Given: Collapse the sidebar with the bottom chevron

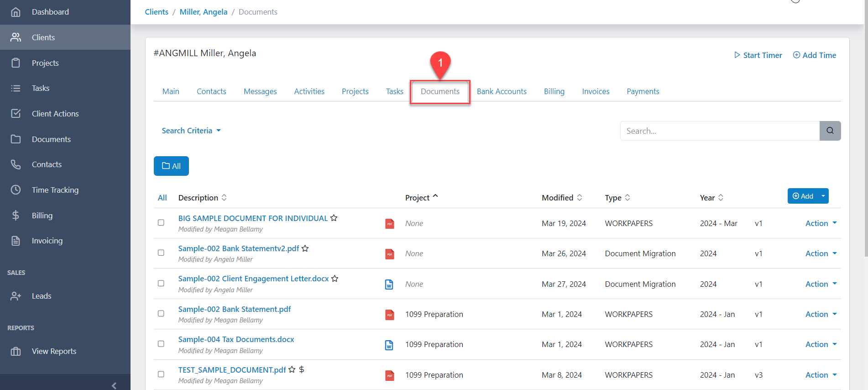Looking at the screenshot, I should coord(114,385).
